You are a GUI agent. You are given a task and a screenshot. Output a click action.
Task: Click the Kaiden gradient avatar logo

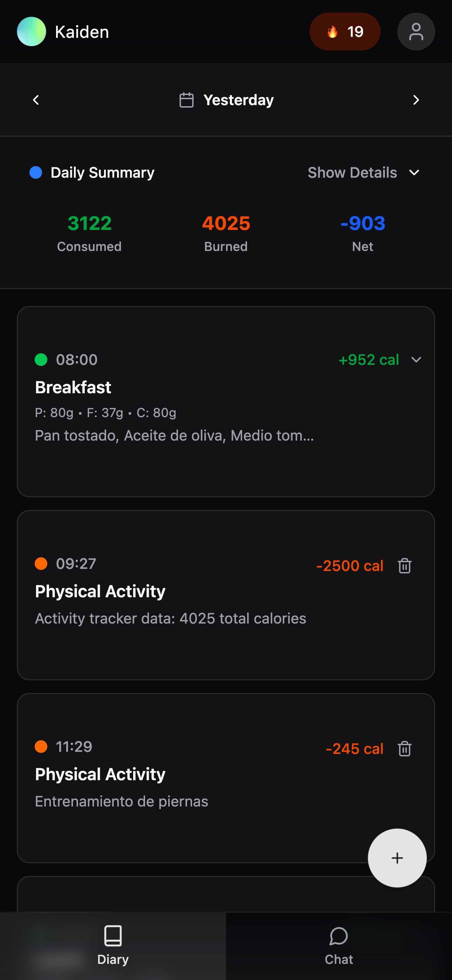click(x=32, y=32)
